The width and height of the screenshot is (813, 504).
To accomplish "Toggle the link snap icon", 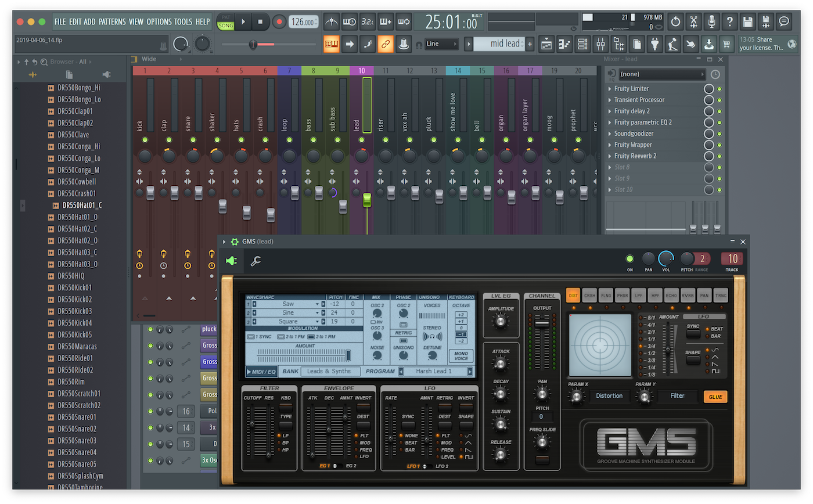I will (x=386, y=44).
